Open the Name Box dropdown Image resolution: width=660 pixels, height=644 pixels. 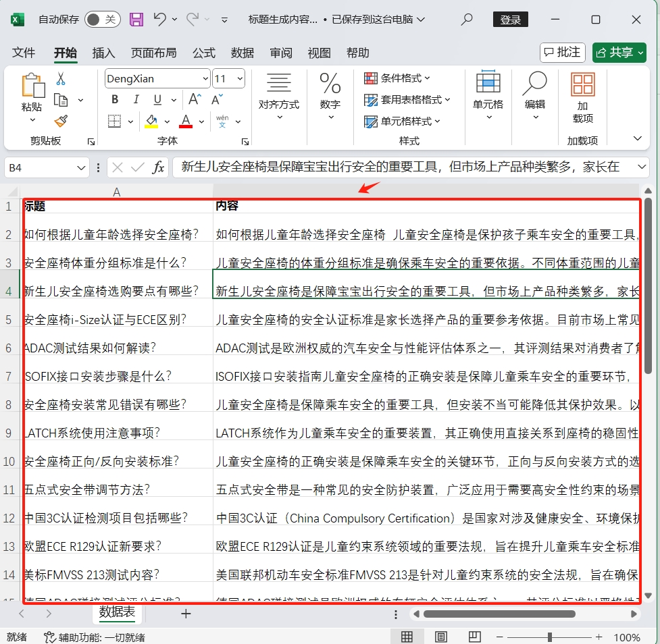[81, 168]
